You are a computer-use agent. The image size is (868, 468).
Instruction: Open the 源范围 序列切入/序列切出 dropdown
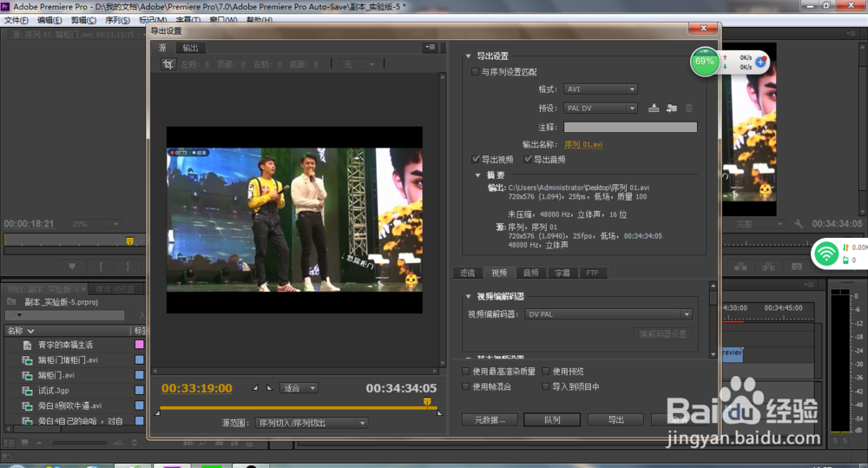[x=311, y=423]
